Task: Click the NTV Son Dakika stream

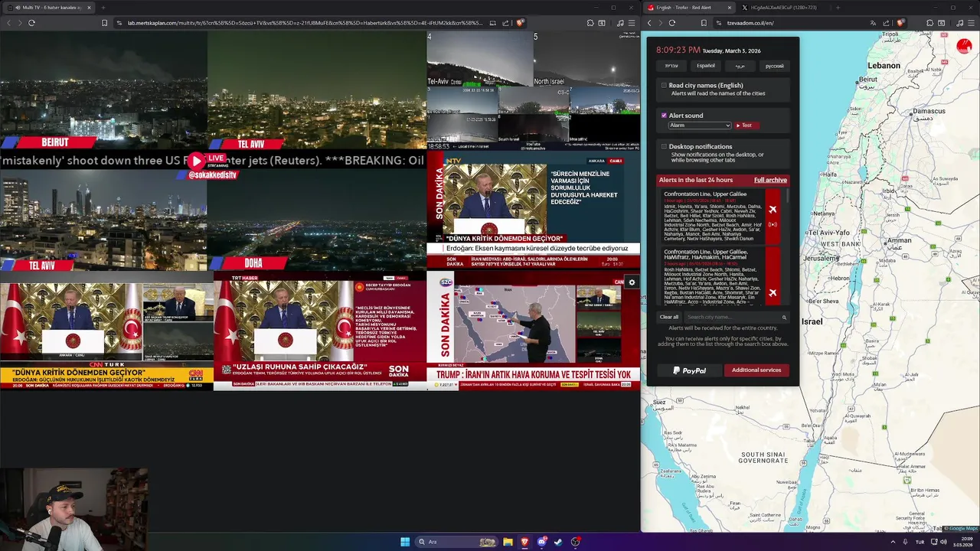Action: point(533,211)
